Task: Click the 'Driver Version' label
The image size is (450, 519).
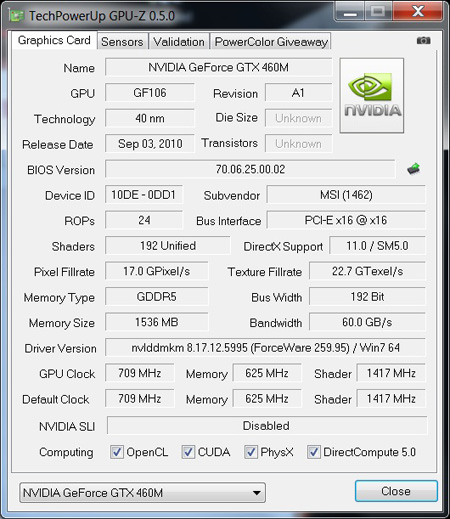Action: click(x=60, y=348)
